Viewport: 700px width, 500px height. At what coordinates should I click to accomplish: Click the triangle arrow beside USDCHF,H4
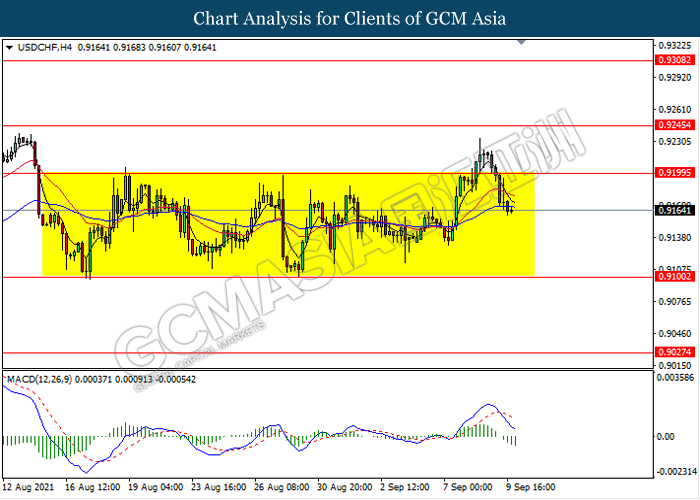click(9, 47)
